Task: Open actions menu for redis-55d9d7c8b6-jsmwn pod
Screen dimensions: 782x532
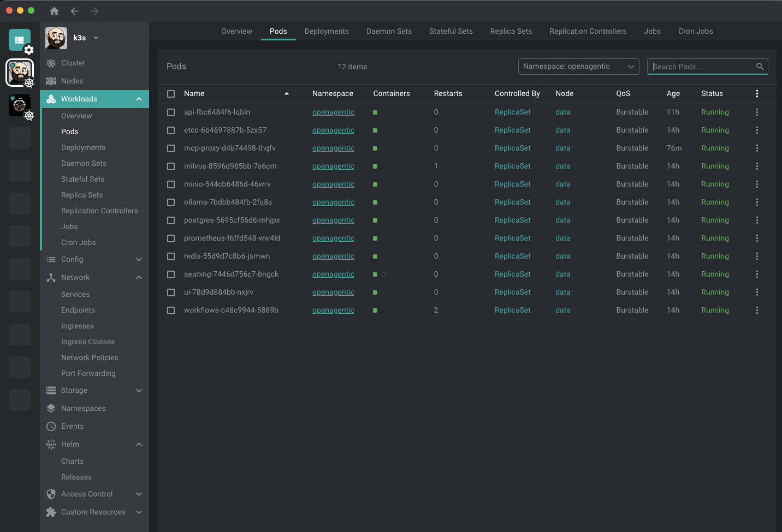Action: click(x=757, y=256)
